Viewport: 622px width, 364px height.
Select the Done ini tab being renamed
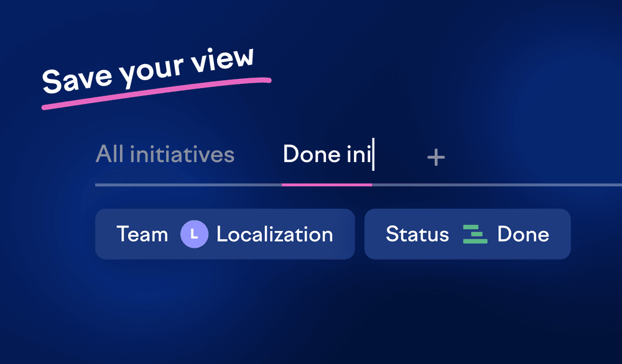tap(327, 155)
